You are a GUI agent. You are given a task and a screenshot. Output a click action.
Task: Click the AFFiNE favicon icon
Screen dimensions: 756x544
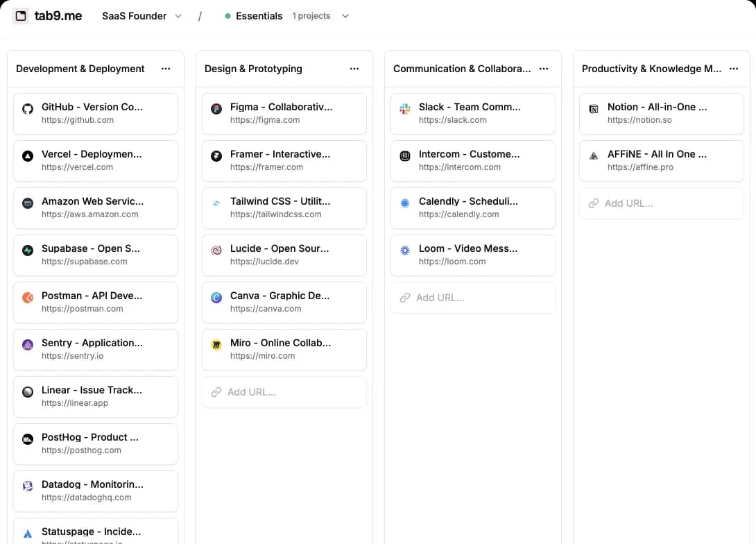pos(594,155)
